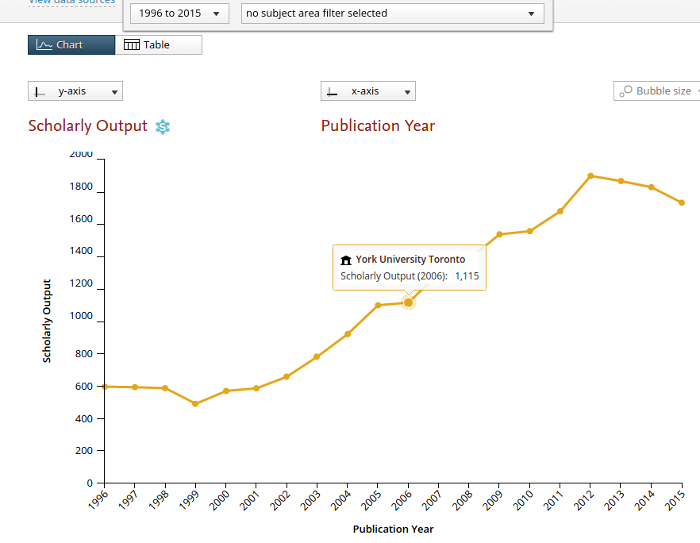This screenshot has height=543, width=700.
Task: Click the vertical Scholarly Output axis title
Action: (x=47, y=321)
